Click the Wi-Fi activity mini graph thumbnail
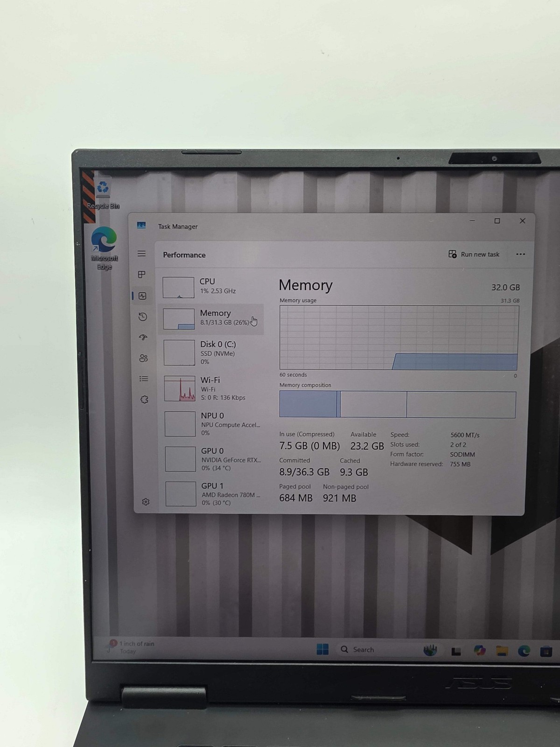The height and width of the screenshot is (747, 560). pos(180,388)
